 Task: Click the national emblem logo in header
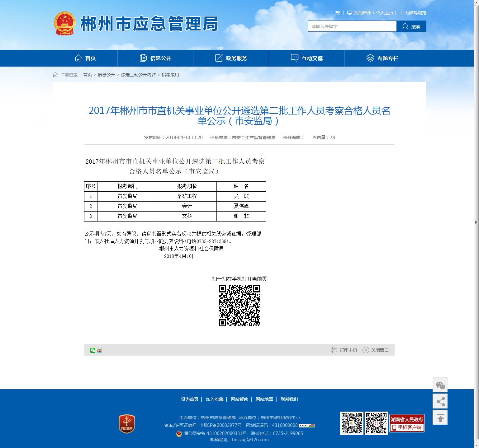point(65,23)
